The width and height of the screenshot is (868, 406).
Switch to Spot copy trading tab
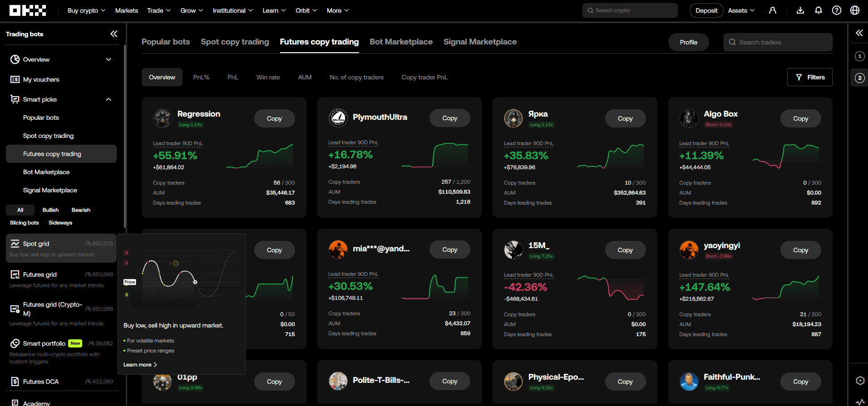235,42
